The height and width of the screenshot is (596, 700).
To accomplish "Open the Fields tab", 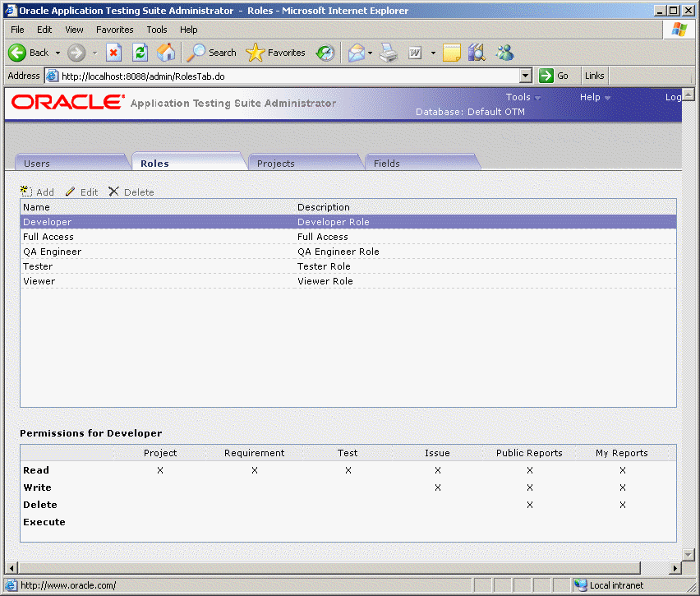I will [x=387, y=164].
